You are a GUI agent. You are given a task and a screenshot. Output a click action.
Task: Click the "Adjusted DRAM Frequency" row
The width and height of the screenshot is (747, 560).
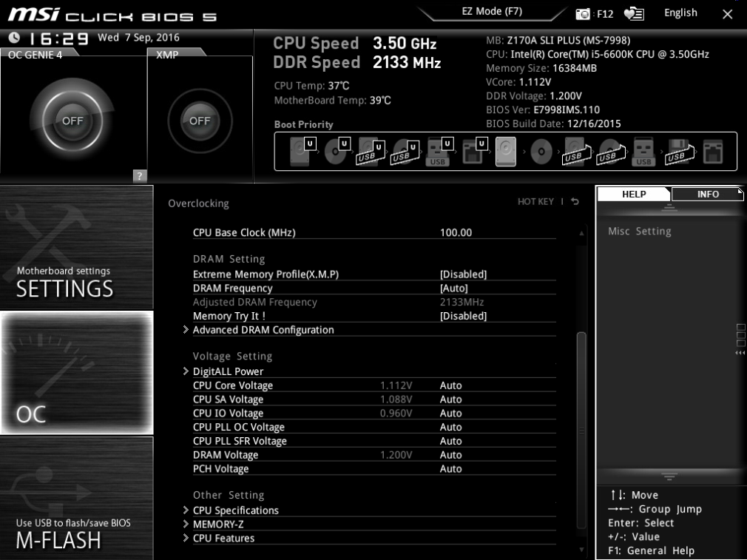coord(374,302)
